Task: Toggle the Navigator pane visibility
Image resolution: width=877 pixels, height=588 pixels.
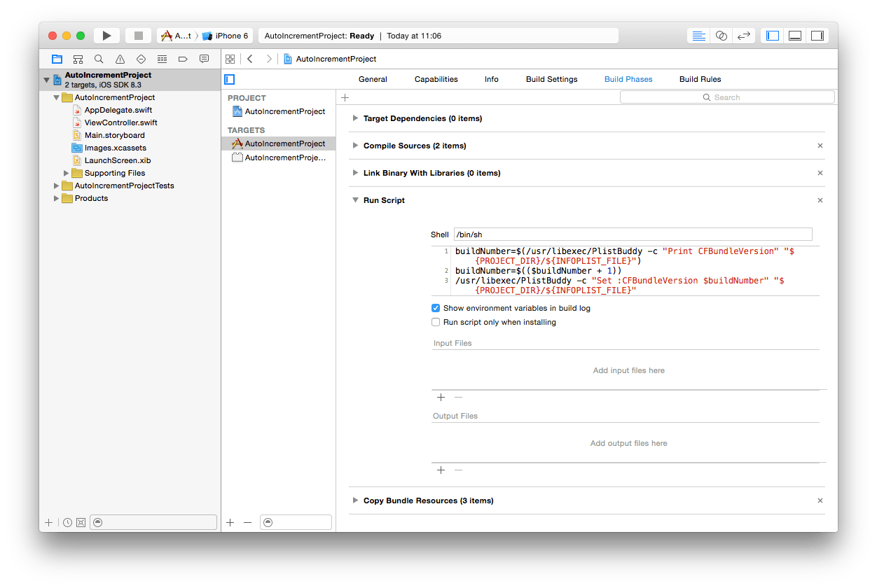Action: point(773,36)
